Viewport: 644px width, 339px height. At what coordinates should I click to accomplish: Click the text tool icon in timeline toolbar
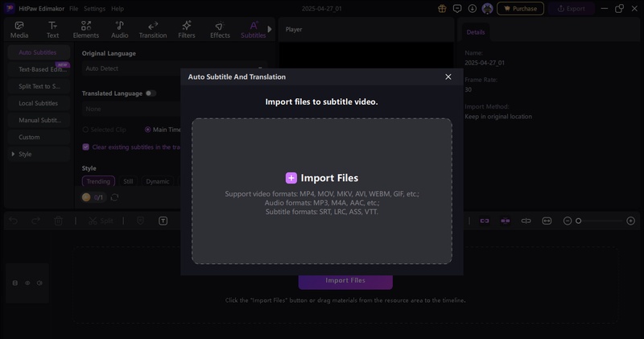[x=163, y=221]
